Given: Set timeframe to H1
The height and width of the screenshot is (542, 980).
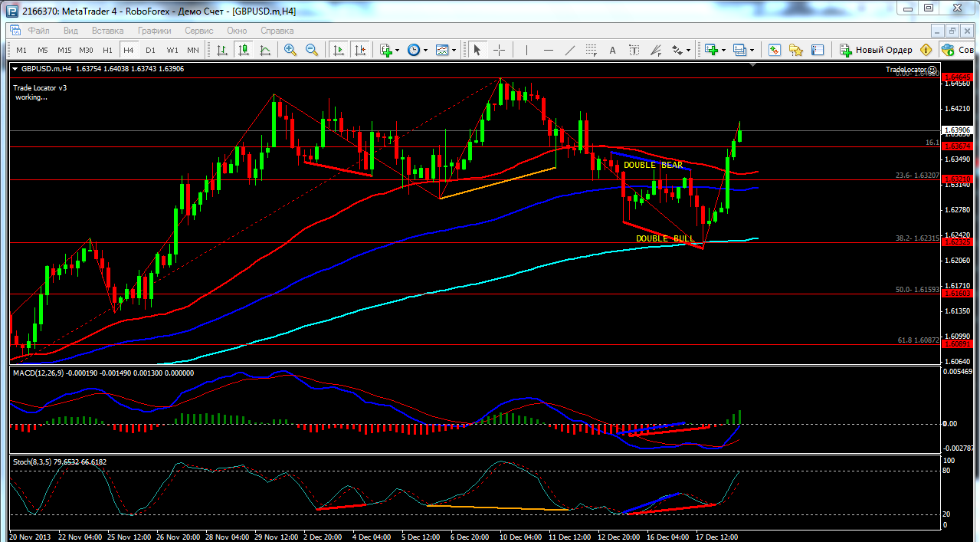Looking at the screenshot, I should (x=107, y=50).
